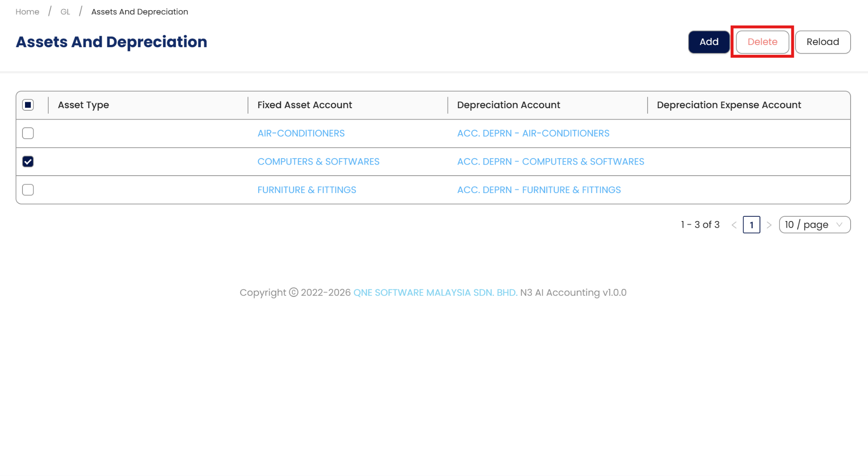The image size is (868, 476).
Task: Open COMPUTERS & SOFTWARES fixed asset link
Action: (x=318, y=162)
